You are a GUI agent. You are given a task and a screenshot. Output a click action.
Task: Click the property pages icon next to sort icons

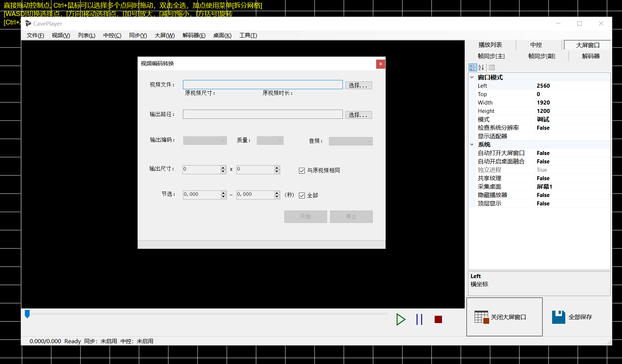(x=491, y=67)
